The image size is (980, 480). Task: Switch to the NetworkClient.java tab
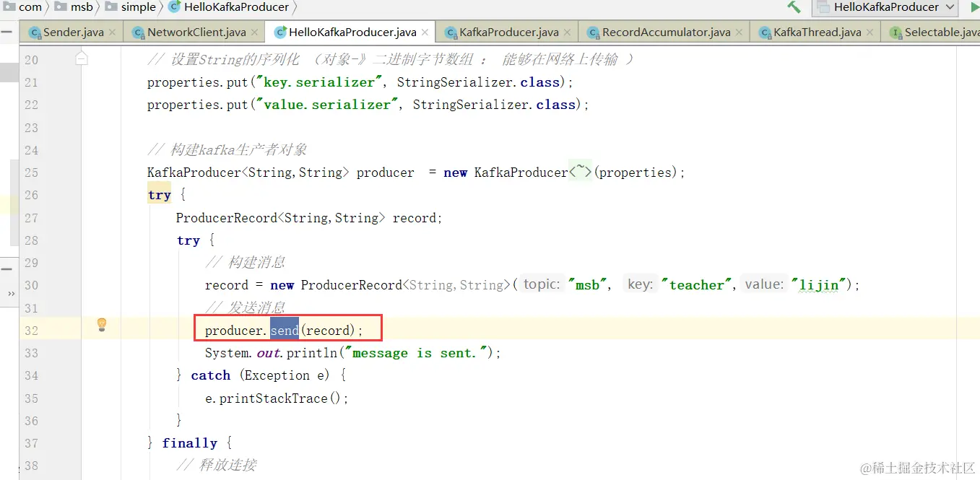pos(196,32)
